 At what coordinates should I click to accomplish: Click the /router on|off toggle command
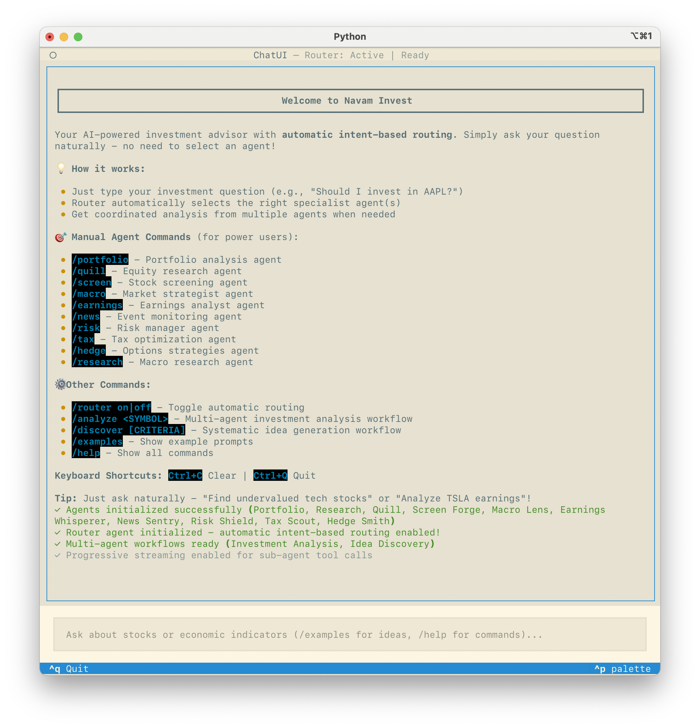(x=111, y=407)
